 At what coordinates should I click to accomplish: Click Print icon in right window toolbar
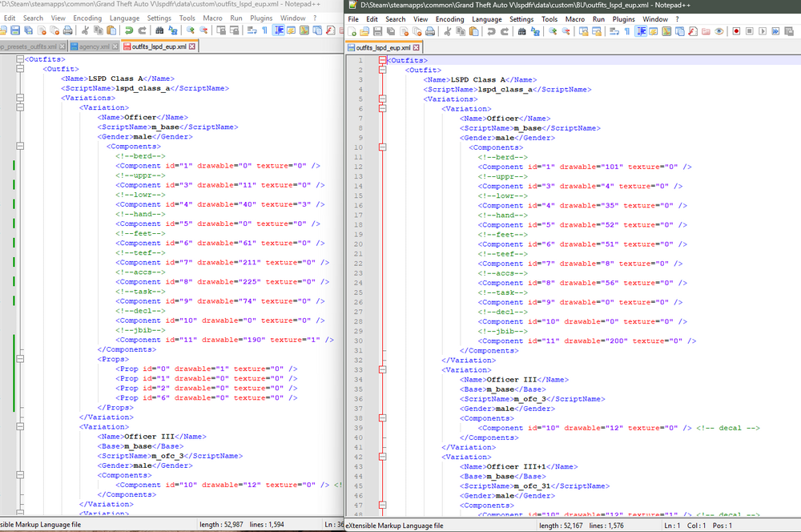(x=430, y=32)
